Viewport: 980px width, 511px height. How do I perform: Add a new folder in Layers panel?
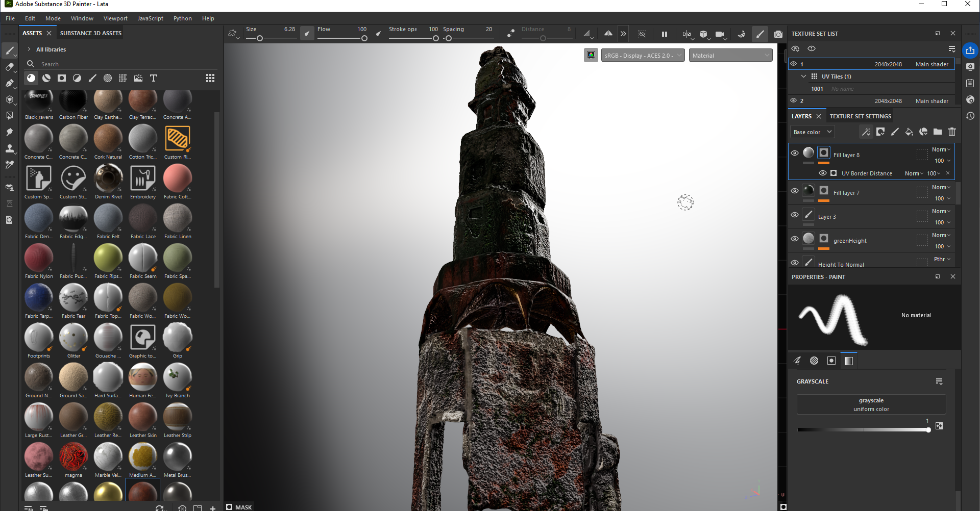coord(938,132)
